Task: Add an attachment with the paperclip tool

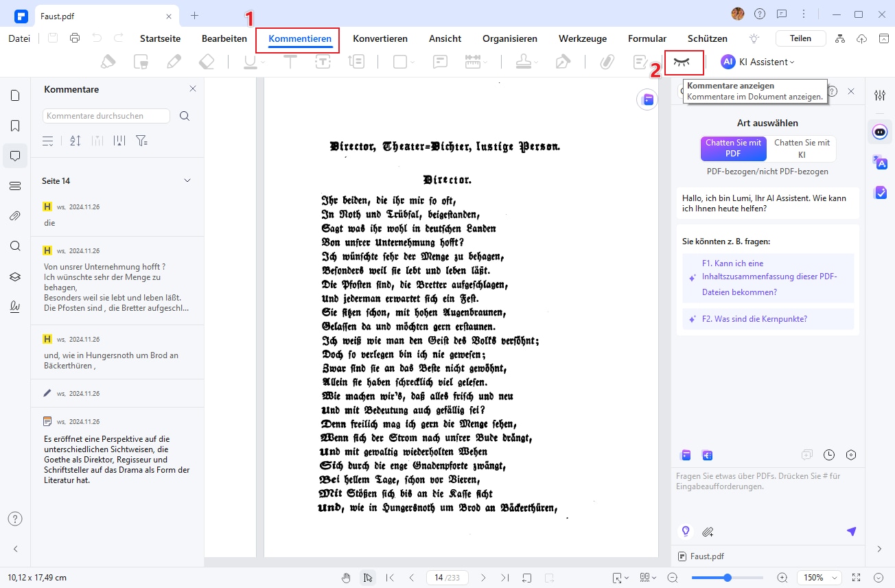Action: 607,62
